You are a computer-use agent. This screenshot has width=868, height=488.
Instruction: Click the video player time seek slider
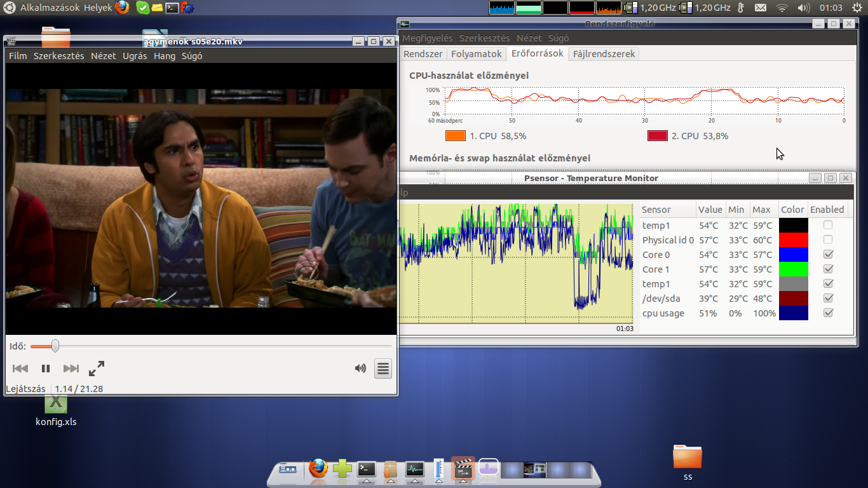[x=211, y=346]
